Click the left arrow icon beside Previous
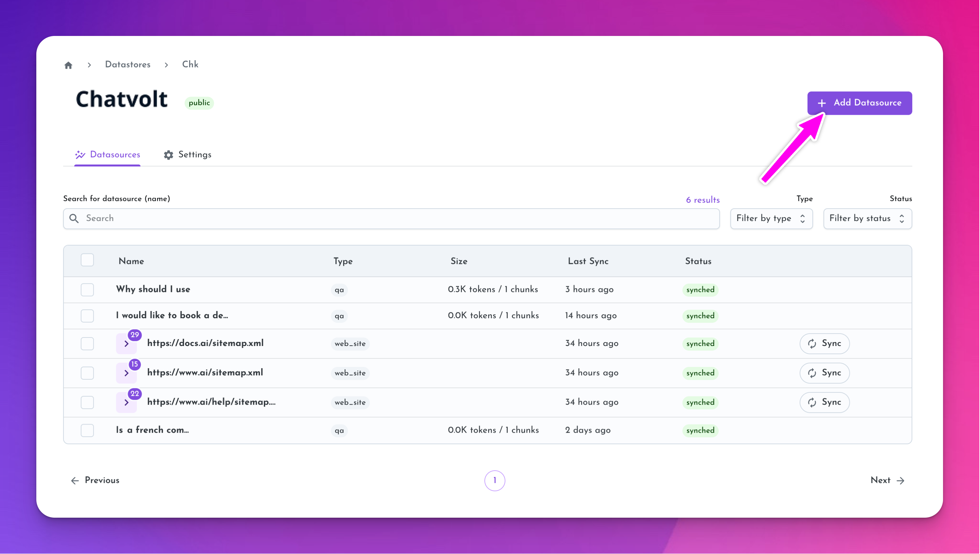980x554 pixels. 75,480
